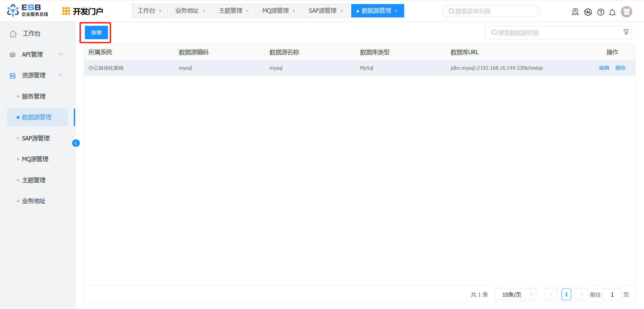Click 编辑 link for mysql row

604,68
